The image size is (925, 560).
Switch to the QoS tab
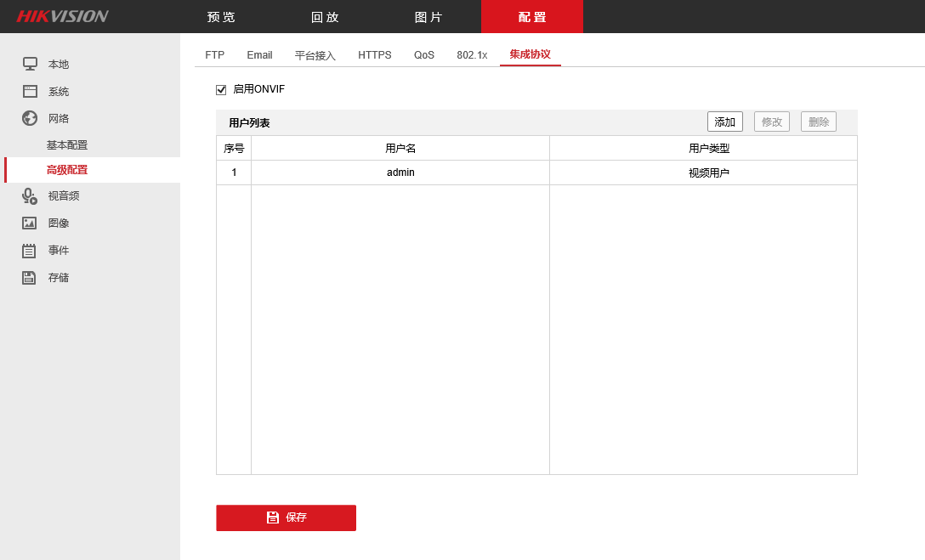coord(424,55)
